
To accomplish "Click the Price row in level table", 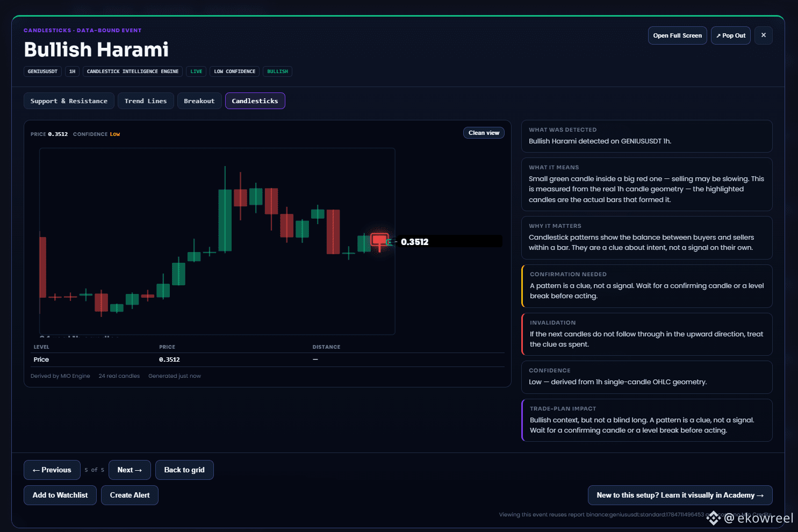I will tap(268, 360).
